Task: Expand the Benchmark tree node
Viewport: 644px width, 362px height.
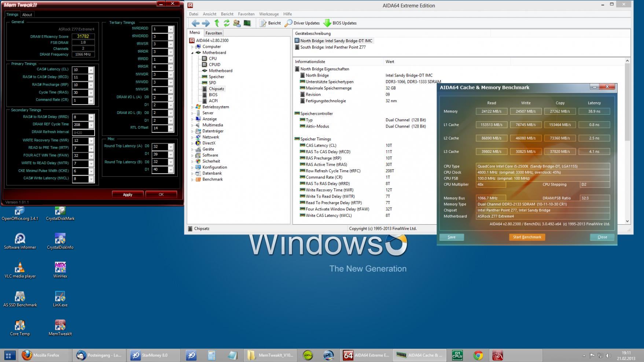Action: [192, 180]
